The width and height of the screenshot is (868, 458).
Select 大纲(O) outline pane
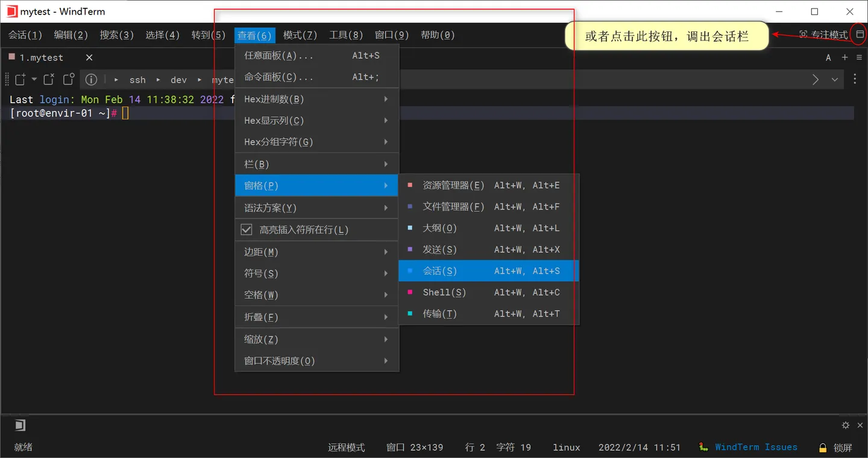pos(489,228)
